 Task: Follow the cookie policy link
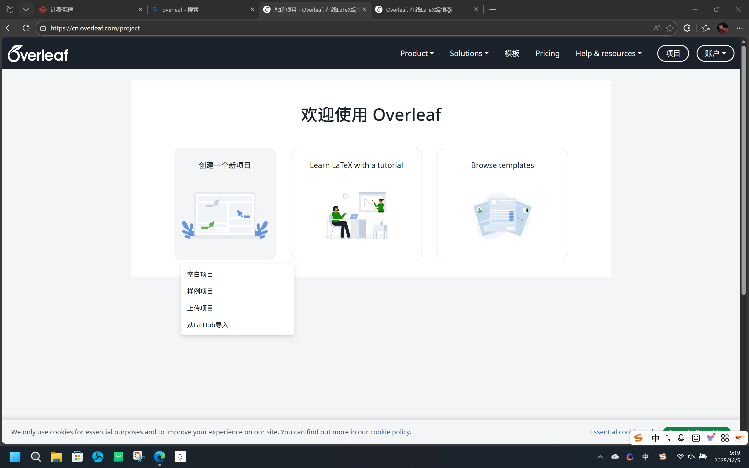[x=390, y=432]
